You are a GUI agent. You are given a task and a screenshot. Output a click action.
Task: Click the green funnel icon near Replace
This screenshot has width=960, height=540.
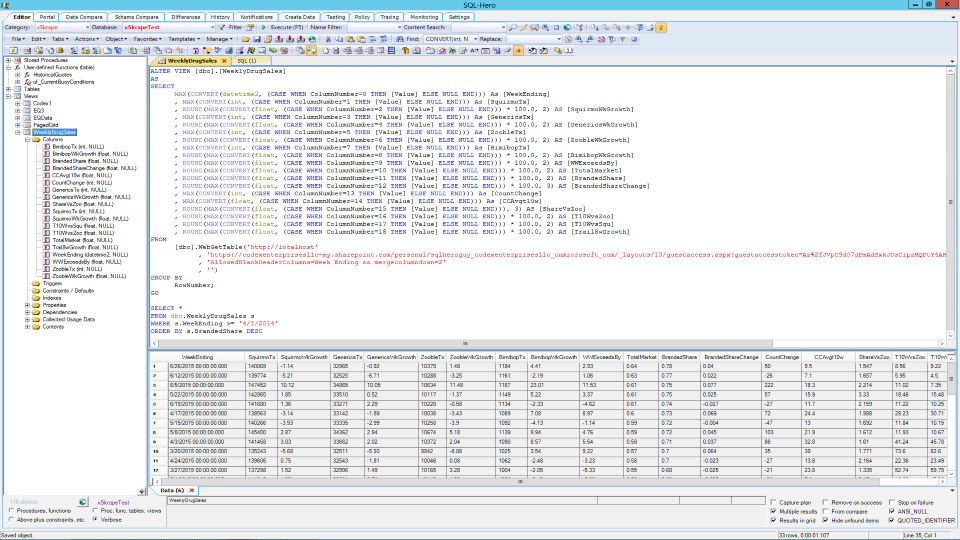(x=623, y=39)
